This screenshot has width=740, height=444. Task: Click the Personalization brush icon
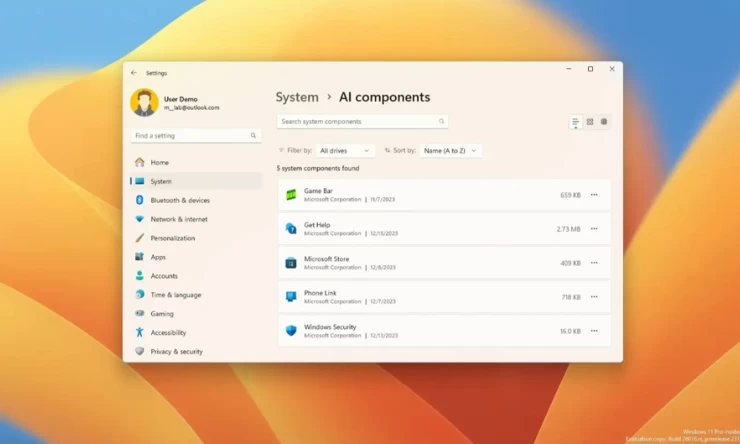click(x=140, y=238)
